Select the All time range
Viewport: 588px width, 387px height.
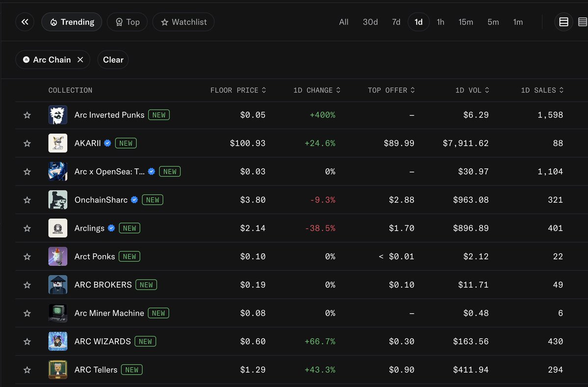point(343,22)
